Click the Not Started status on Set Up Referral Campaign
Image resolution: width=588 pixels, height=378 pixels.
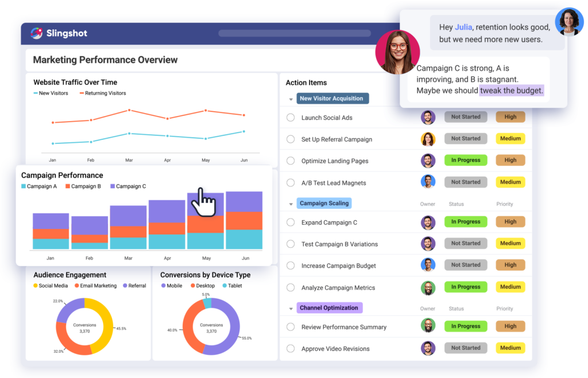pyautogui.click(x=465, y=138)
